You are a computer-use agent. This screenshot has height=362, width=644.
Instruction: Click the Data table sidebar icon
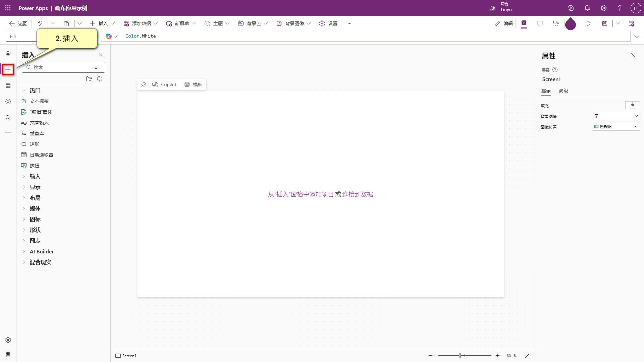[x=8, y=85]
